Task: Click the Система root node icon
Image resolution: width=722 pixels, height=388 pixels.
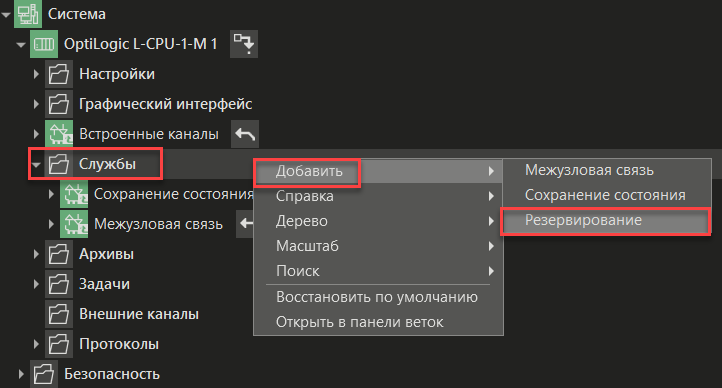Action: [28, 14]
